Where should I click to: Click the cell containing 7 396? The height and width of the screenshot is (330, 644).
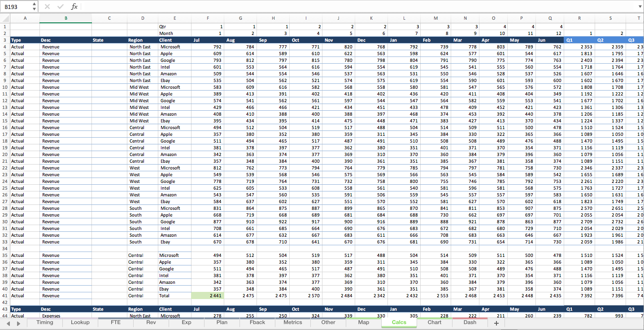pyautogui.click(x=610, y=295)
